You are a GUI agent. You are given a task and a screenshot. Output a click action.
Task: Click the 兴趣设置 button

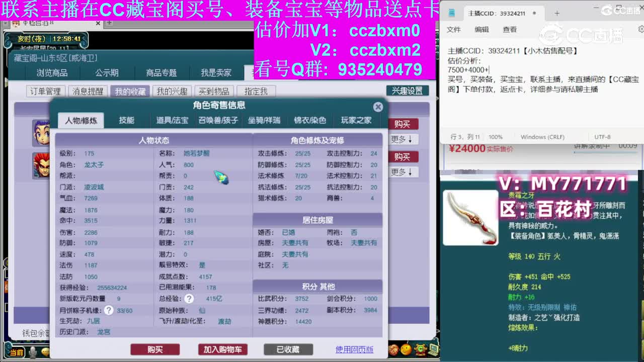[x=408, y=91]
